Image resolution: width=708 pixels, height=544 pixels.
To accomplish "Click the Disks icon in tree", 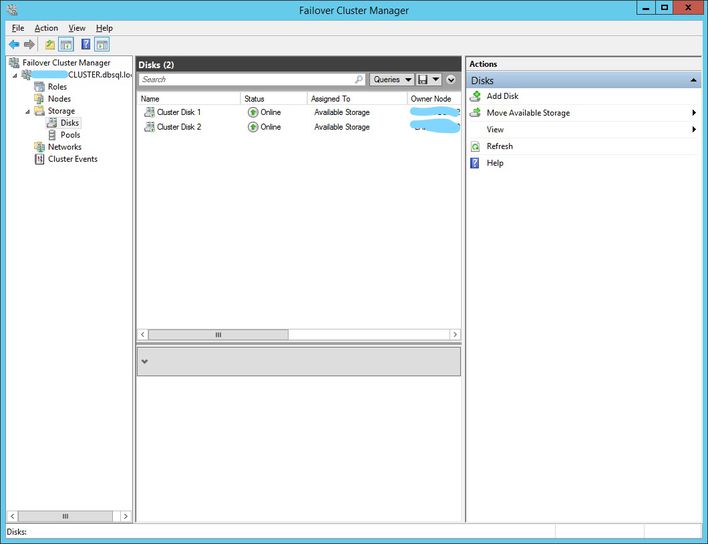I will tap(52, 123).
